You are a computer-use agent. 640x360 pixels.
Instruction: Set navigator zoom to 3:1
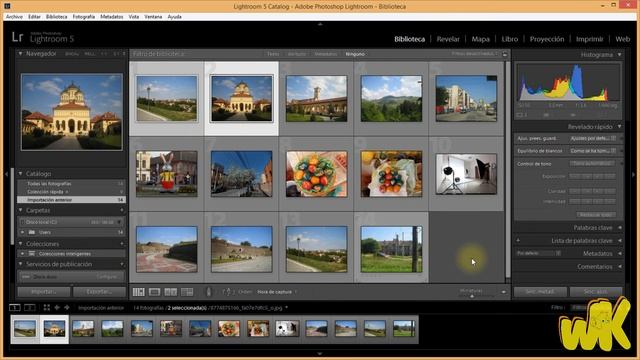(x=116, y=54)
